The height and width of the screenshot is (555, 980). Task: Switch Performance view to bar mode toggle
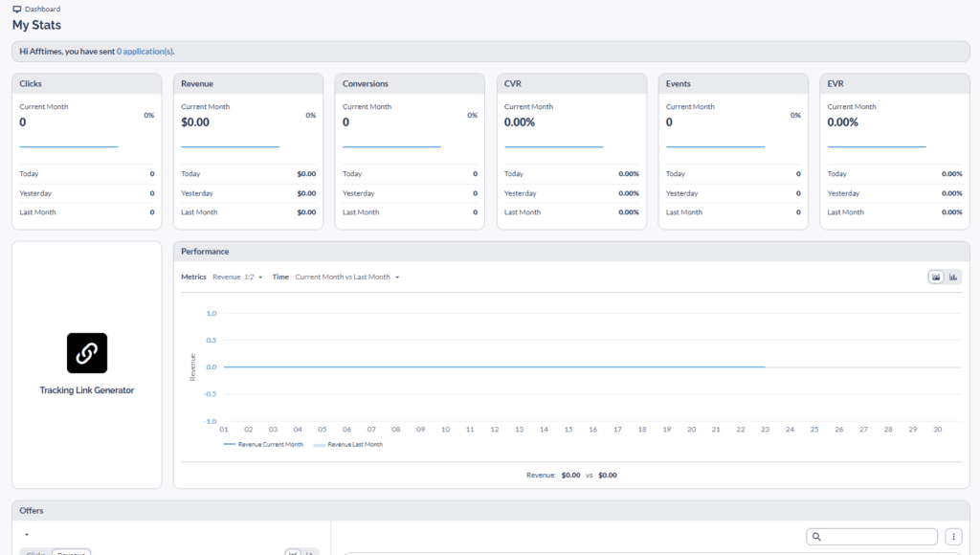[952, 277]
